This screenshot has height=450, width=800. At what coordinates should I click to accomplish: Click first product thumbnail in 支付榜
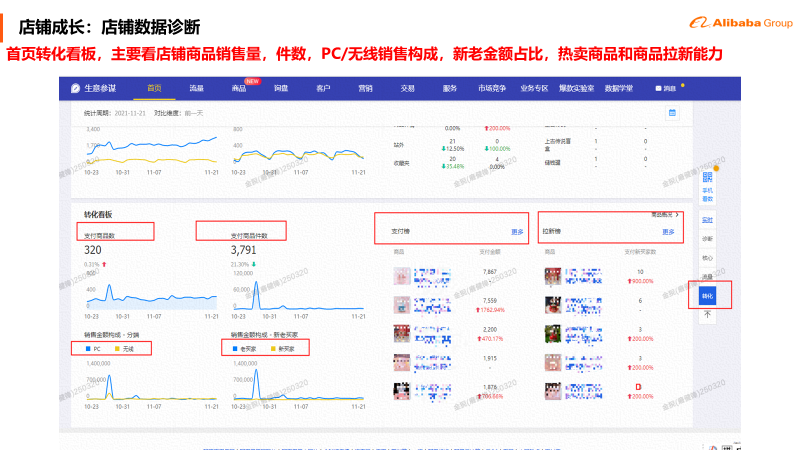coord(401,274)
